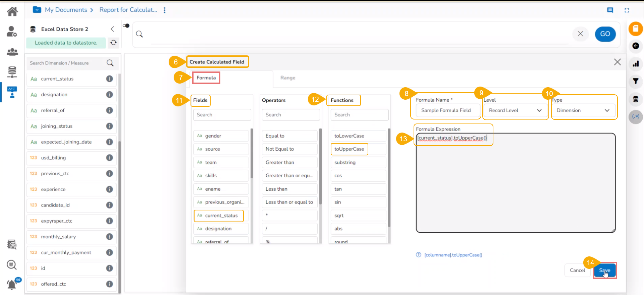Open the notifications bell icon
644x295 pixels.
point(12,284)
